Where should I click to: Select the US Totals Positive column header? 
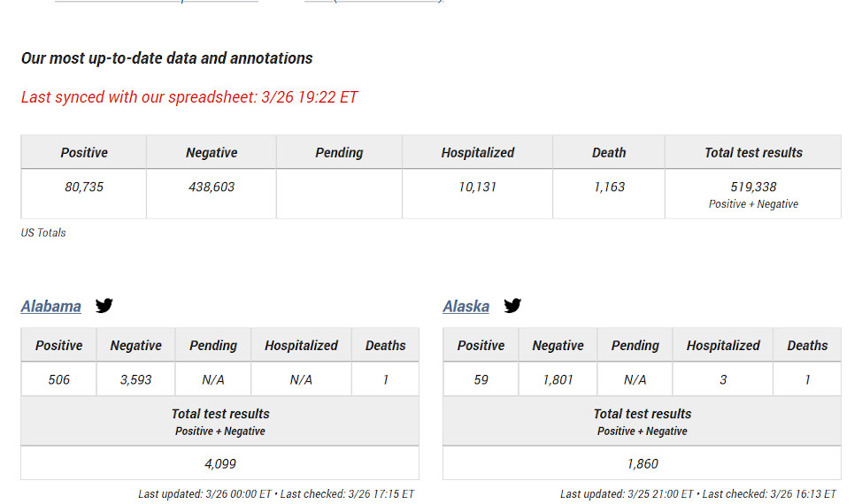point(84,153)
